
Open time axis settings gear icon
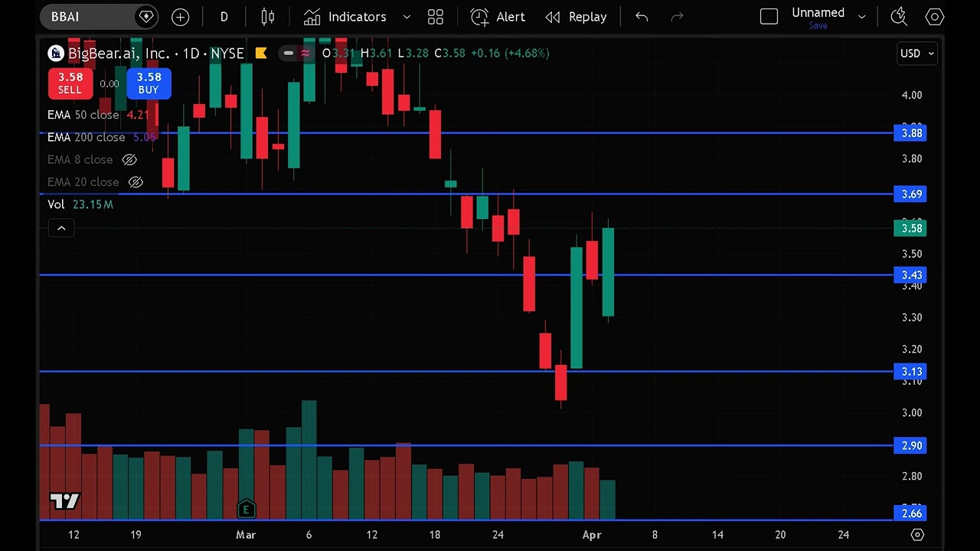point(917,534)
